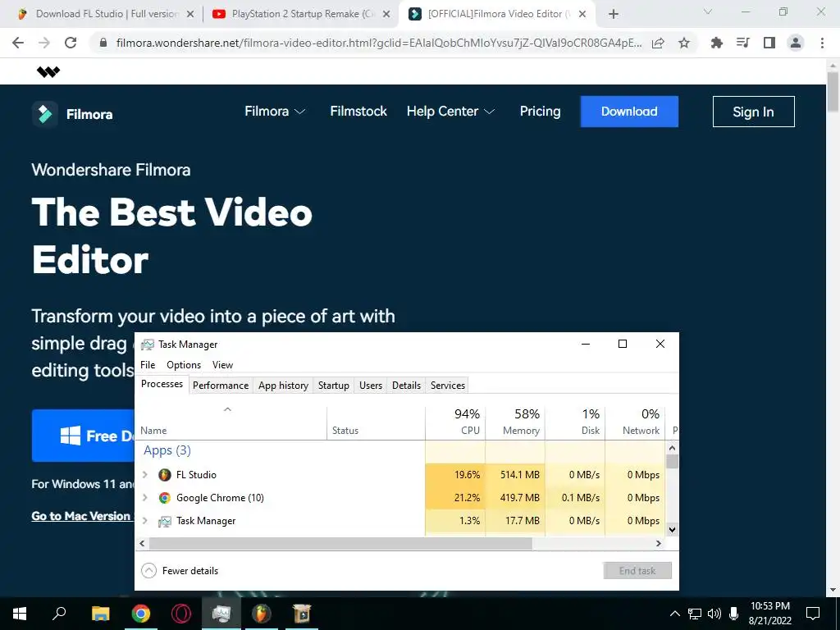Open the Windows Start menu

point(20,614)
